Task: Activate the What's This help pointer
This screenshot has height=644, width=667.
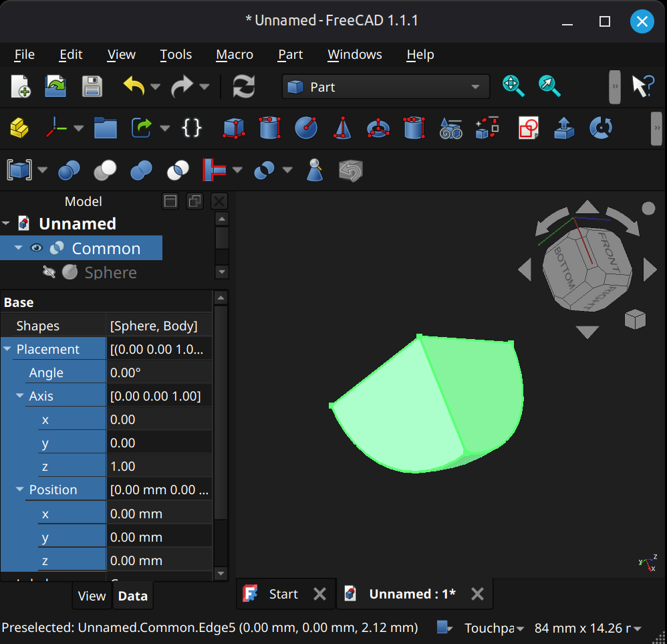Action: coord(643,86)
